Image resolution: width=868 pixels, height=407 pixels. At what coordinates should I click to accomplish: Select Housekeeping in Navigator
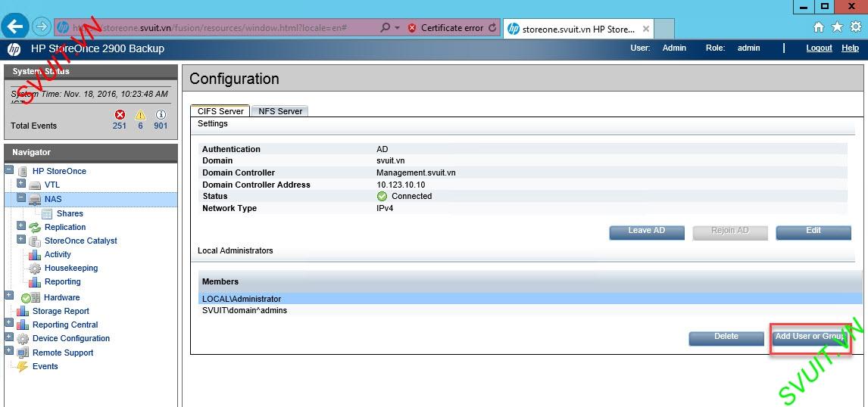pyautogui.click(x=71, y=269)
